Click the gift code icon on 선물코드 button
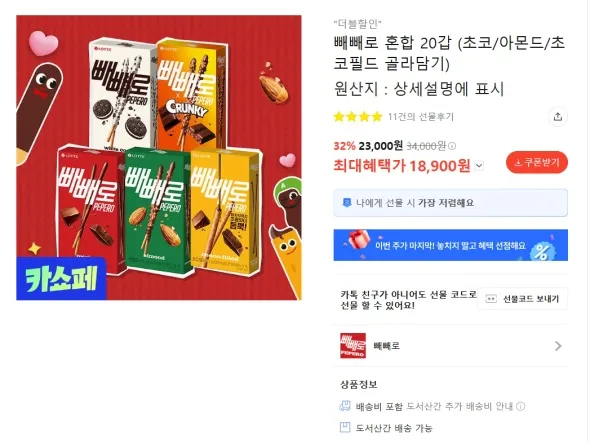590x442 pixels. point(491,299)
